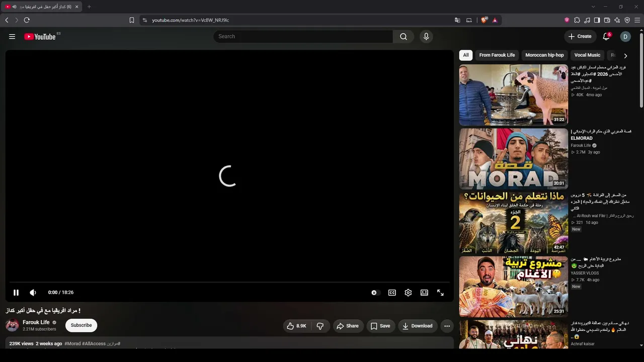Toggle closed captions on the video
644x362 pixels.
pyautogui.click(x=392, y=293)
